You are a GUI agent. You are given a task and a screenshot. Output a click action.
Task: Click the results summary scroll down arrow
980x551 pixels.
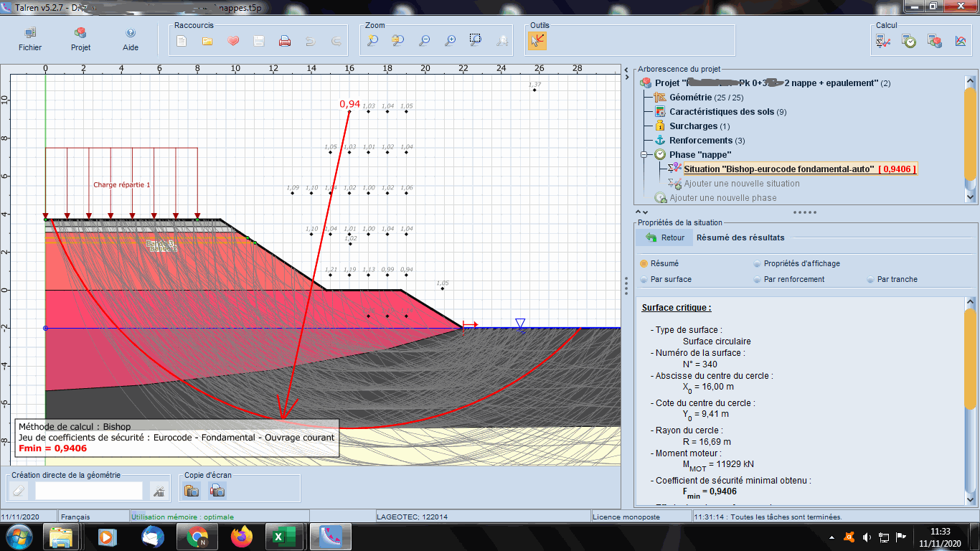[x=971, y=500]
